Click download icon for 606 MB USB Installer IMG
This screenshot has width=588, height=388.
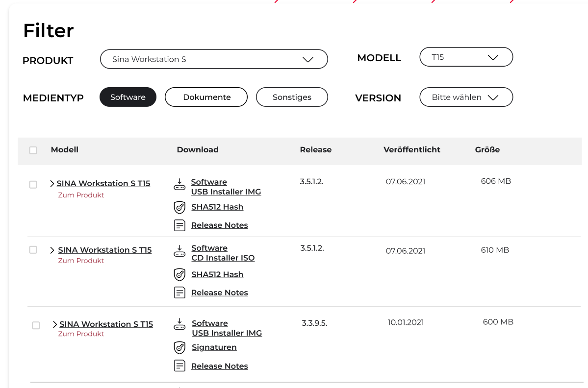pyautogui.click(x=179, y=184)
